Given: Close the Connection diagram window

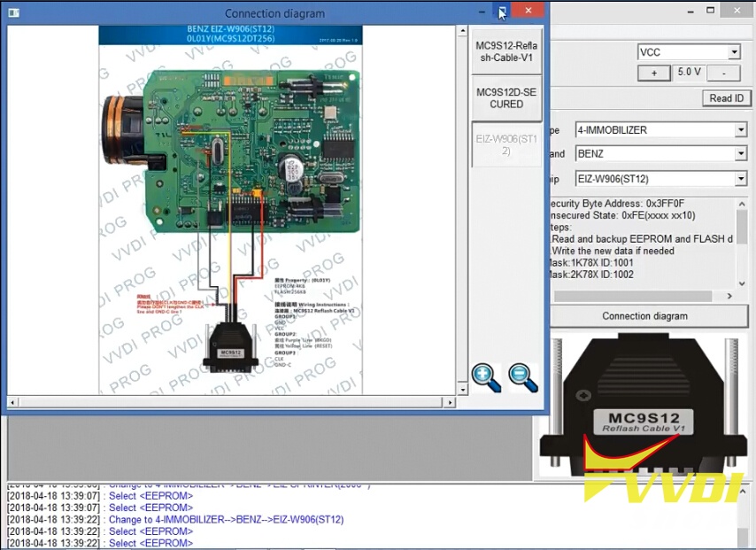Looking at the screenshot, I should (x=528, y=10).
